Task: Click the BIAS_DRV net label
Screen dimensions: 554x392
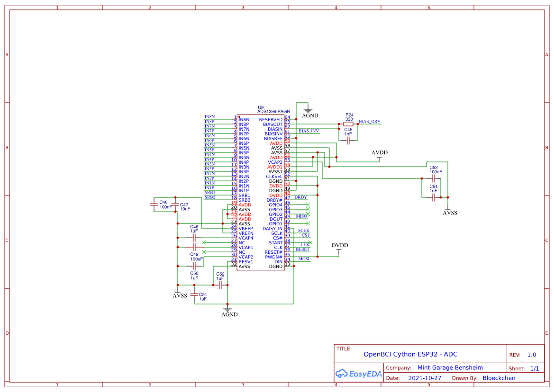Action: click(369, 121)
